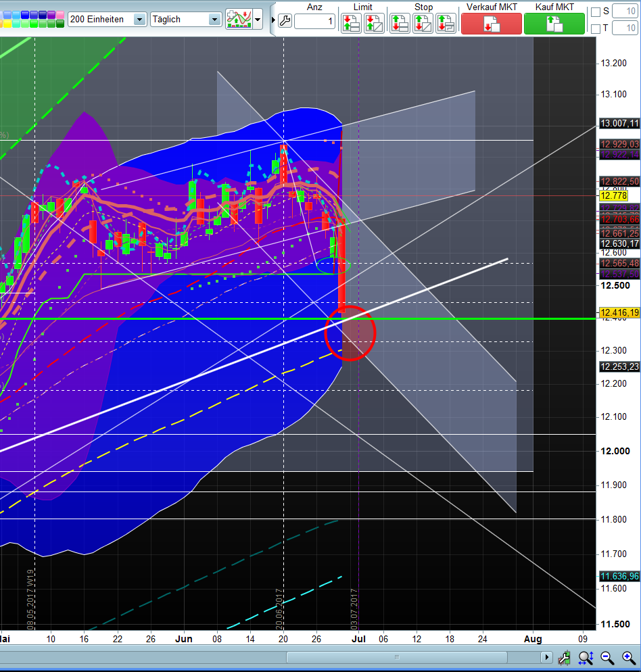Click red price label 12.565,48
The image size is (641, 672).
pyautogui.click(x=619, y=264)
